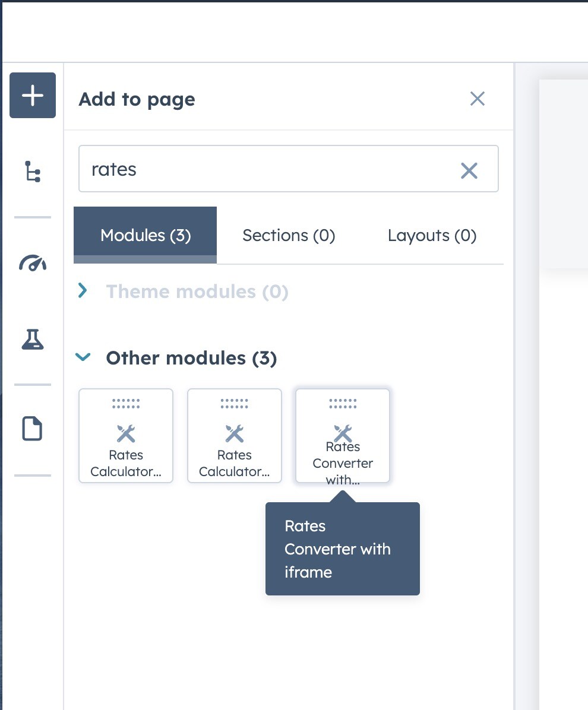Switch to the Sections (0) tab
Image resolution: width=588 pixels, height=710 pixels.
[289, 236]
